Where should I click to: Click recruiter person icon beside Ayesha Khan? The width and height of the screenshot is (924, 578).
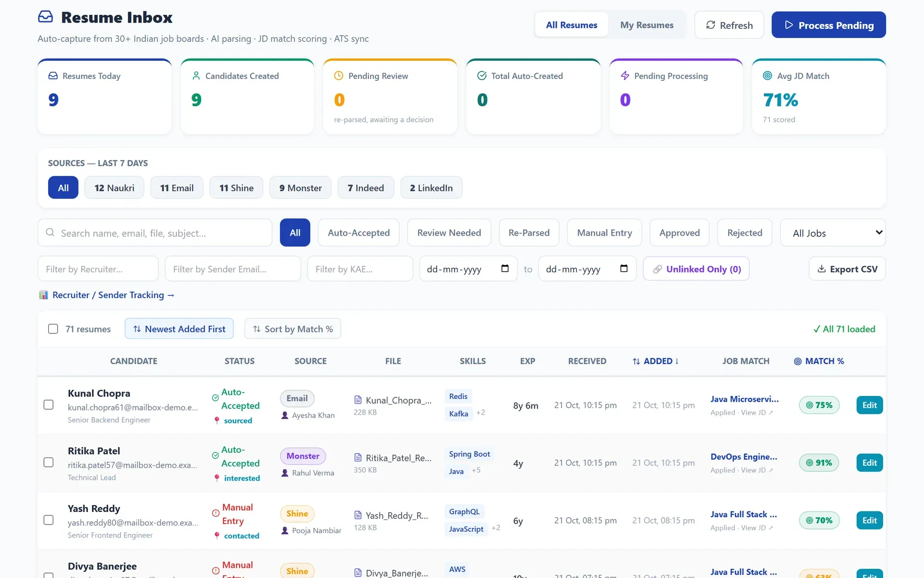(285, 415)
